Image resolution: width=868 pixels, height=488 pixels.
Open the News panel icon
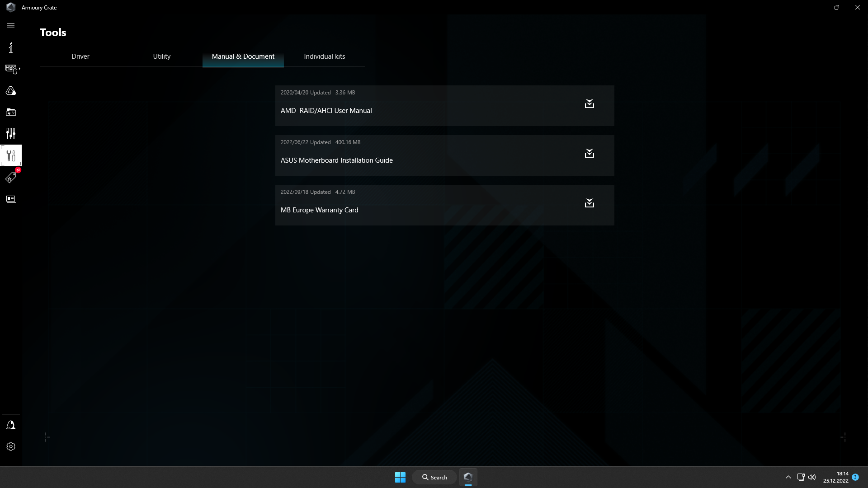tap(10, 199)
